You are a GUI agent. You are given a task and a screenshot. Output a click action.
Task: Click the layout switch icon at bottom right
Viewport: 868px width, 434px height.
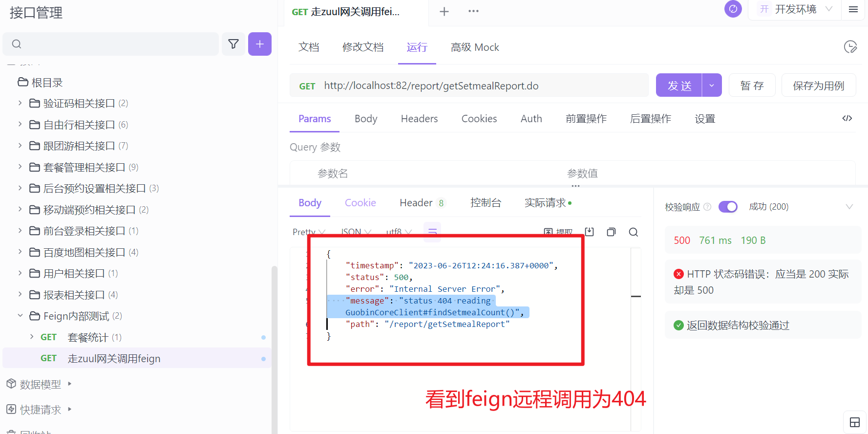855,422
